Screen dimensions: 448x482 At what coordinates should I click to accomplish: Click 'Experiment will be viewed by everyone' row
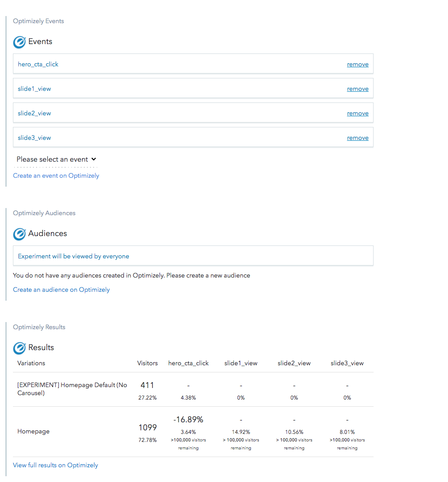point(193,255)
